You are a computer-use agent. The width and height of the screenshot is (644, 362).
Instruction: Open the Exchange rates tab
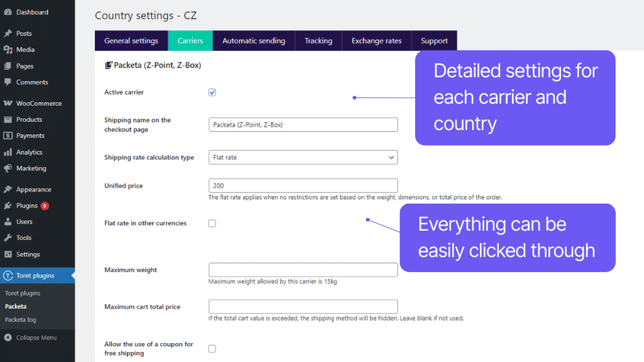376,40
